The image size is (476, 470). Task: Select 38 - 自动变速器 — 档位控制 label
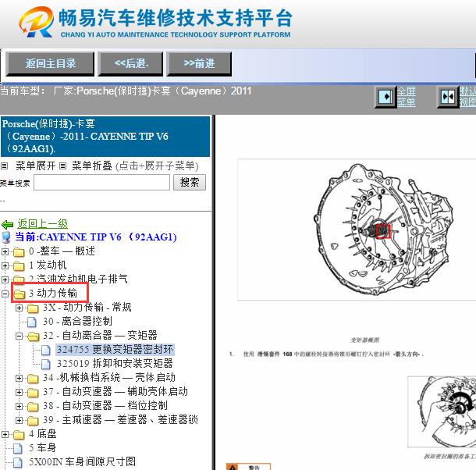point(105,406)
